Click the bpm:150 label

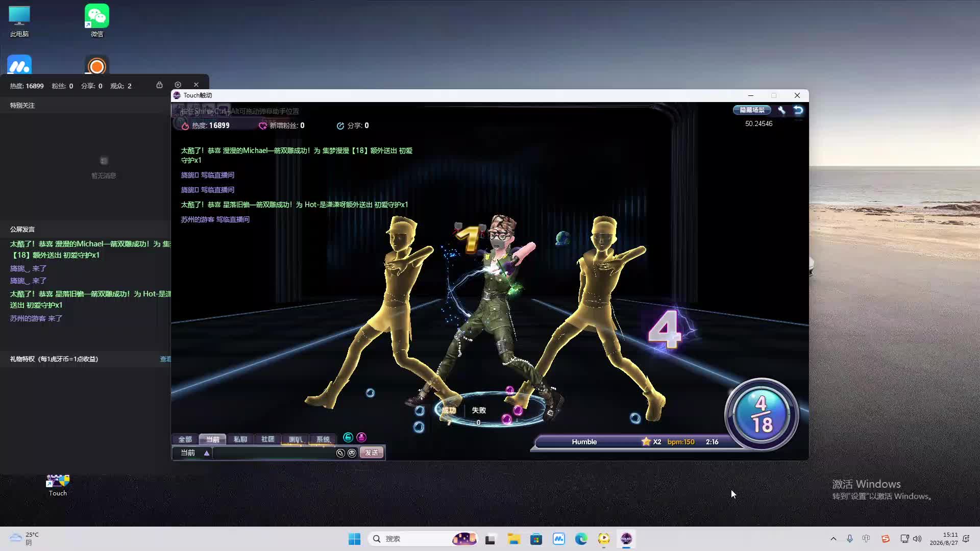(681, 442)
